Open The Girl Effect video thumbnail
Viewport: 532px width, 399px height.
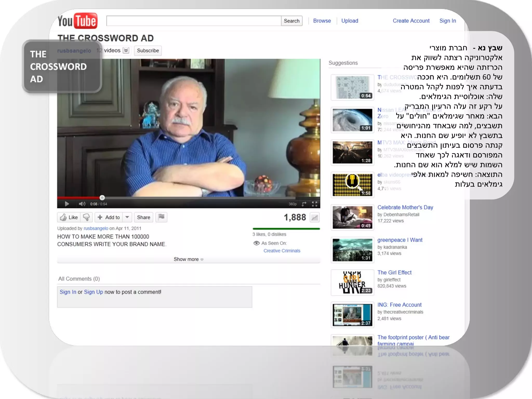point(352,282)
